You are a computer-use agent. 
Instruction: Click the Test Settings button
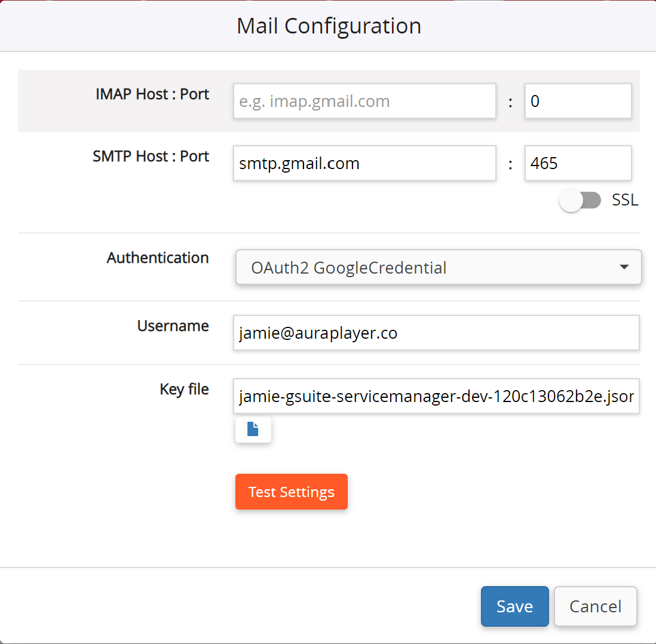coord(291,492)
